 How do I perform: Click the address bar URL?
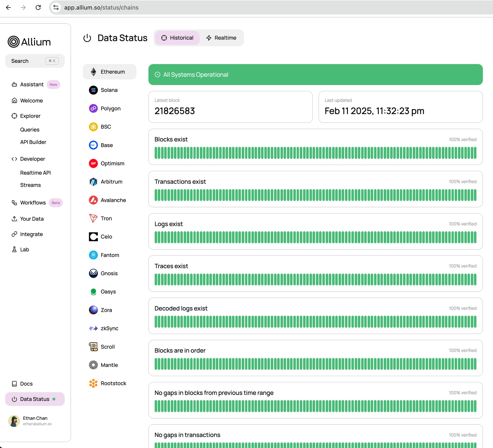pos(101,7)
